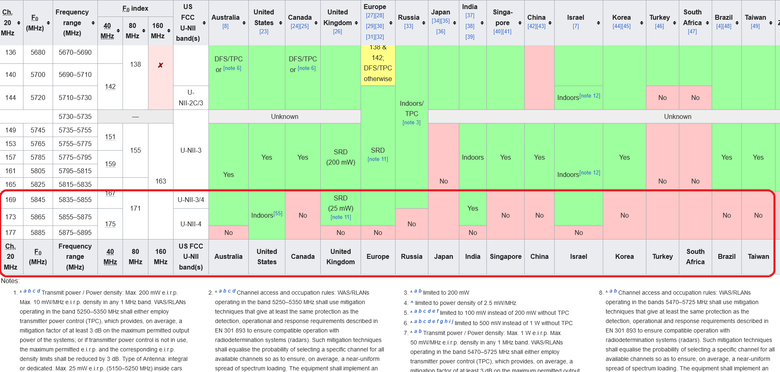780x372 pixels.
Task: Sort the Korea column arrows
Action: (x=642, y=23)
